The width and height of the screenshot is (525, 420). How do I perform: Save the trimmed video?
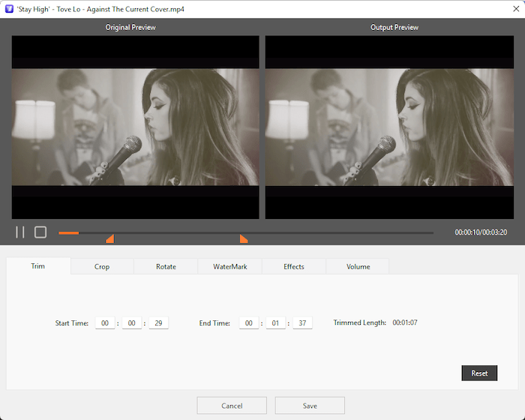[310, 406]
